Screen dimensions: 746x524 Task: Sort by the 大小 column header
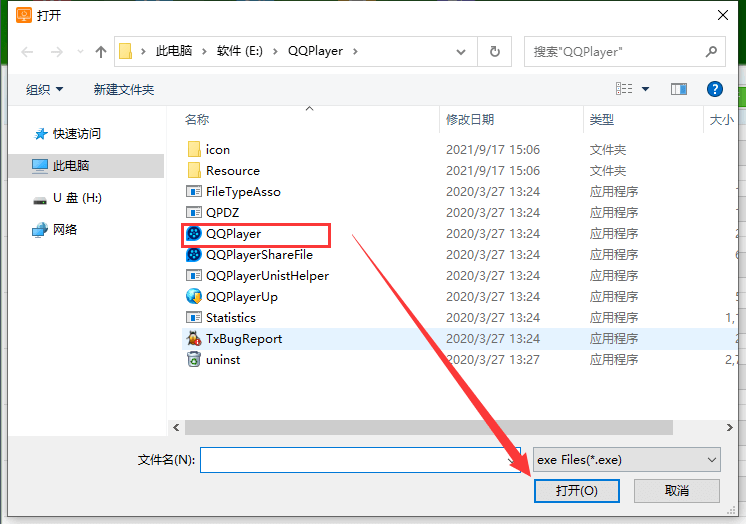point(721,119)
